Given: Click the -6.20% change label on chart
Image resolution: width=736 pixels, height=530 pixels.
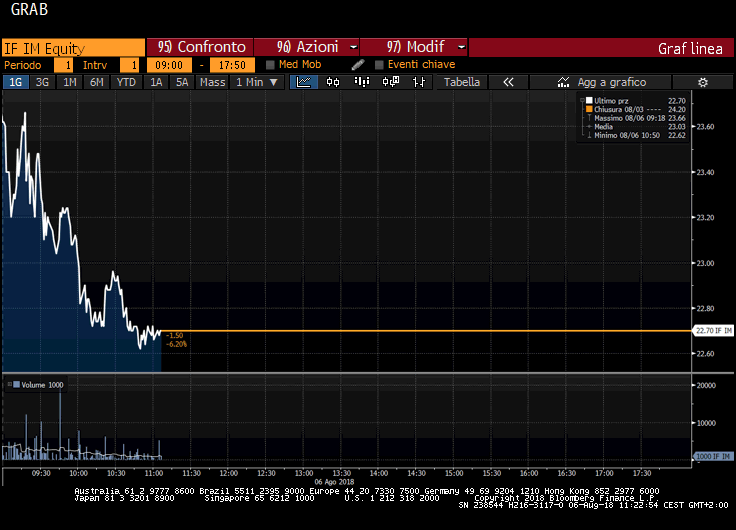Looking at the screenshot, I should pyautogui.click(x=176, y=344).
